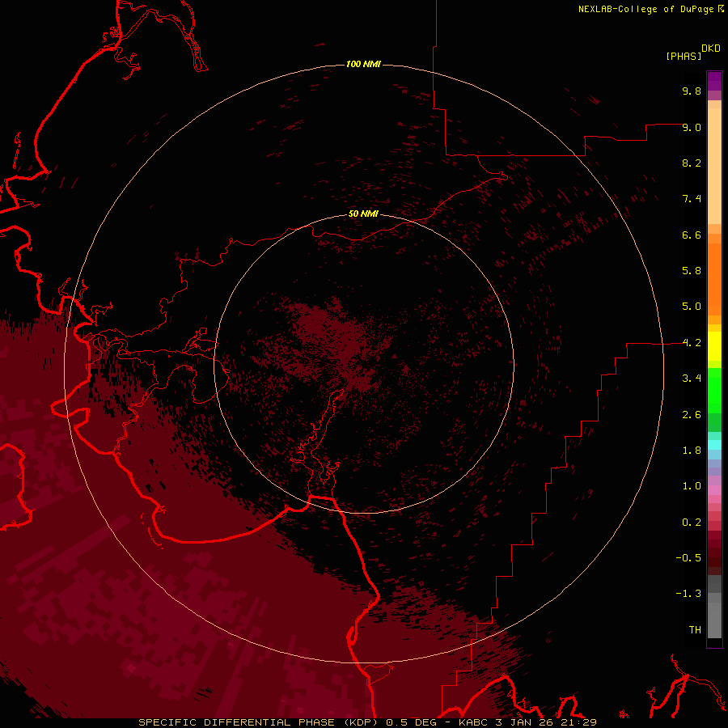This screenshot has height=728, width=728.
Task: Click the cyan band of the colorbar
Action: coord(714,445)
